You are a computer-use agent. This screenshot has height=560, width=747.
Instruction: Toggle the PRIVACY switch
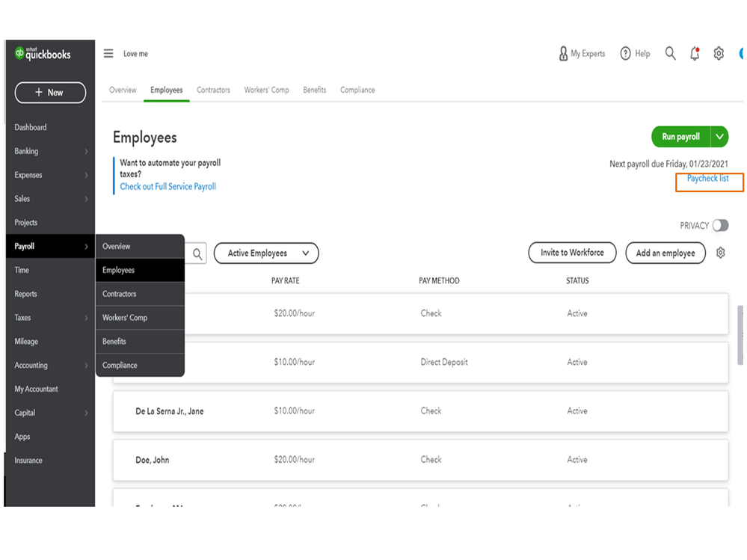720,226
